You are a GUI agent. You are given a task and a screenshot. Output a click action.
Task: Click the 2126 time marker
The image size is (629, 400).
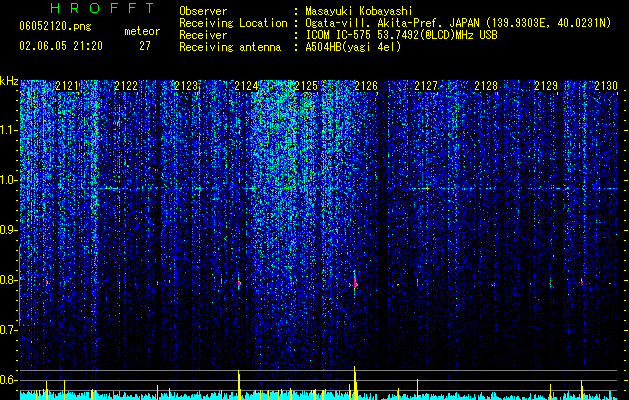click(x=366, y=86)
